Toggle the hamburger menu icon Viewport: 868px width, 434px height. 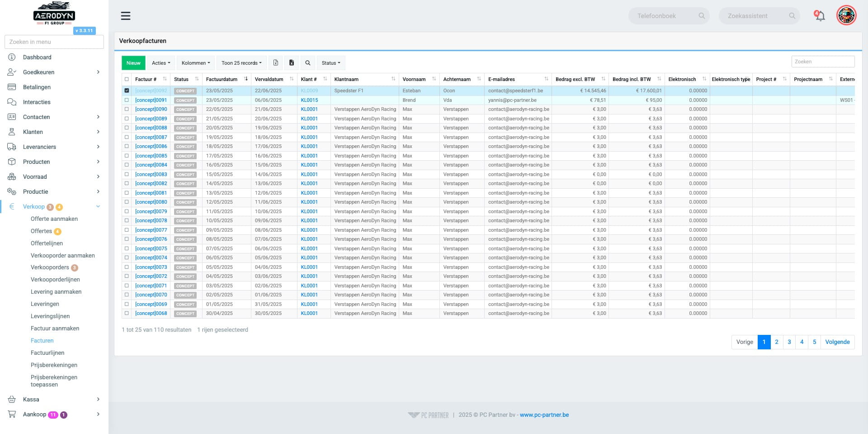pos(126,16)
